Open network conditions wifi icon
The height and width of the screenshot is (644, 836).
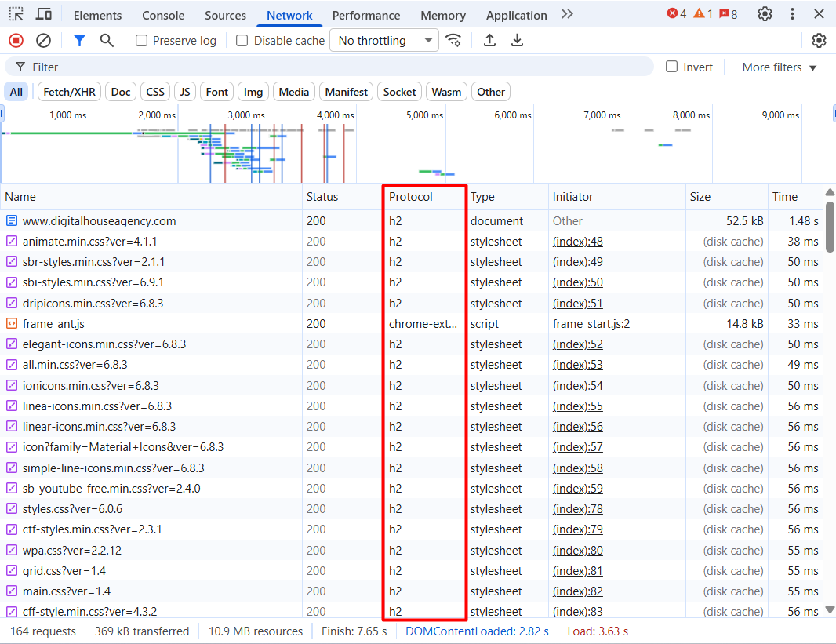pos(453,41)
